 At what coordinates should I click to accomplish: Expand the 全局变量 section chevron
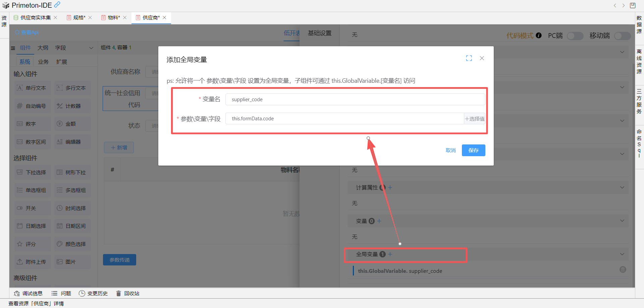tap(622, 254)
